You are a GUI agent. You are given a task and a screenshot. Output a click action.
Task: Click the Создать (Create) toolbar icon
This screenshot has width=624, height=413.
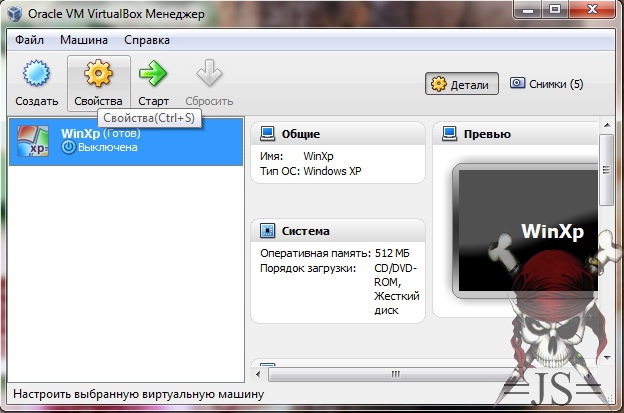coord(36,73)
